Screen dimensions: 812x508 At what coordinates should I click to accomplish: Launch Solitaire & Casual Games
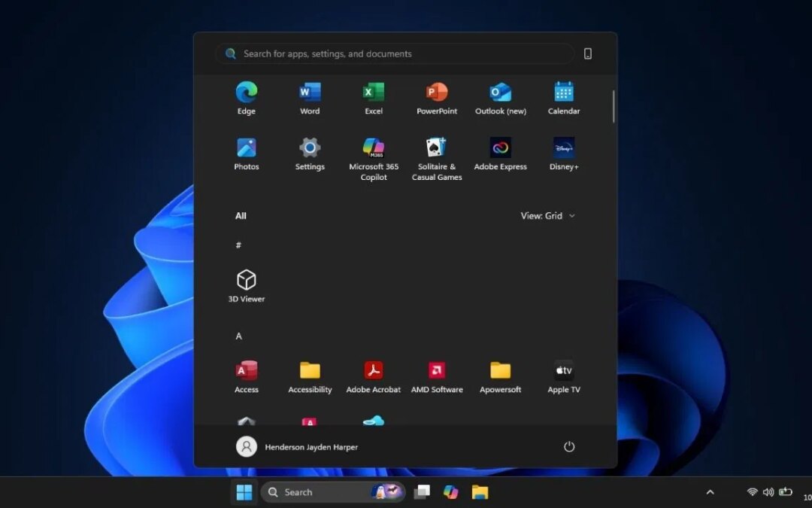click(x=437, y=154)
